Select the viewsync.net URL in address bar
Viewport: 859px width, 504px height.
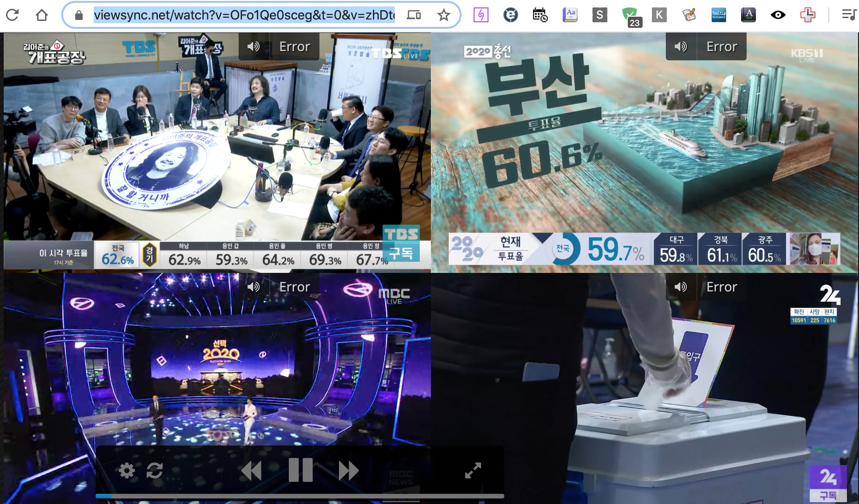click(244, 15)
